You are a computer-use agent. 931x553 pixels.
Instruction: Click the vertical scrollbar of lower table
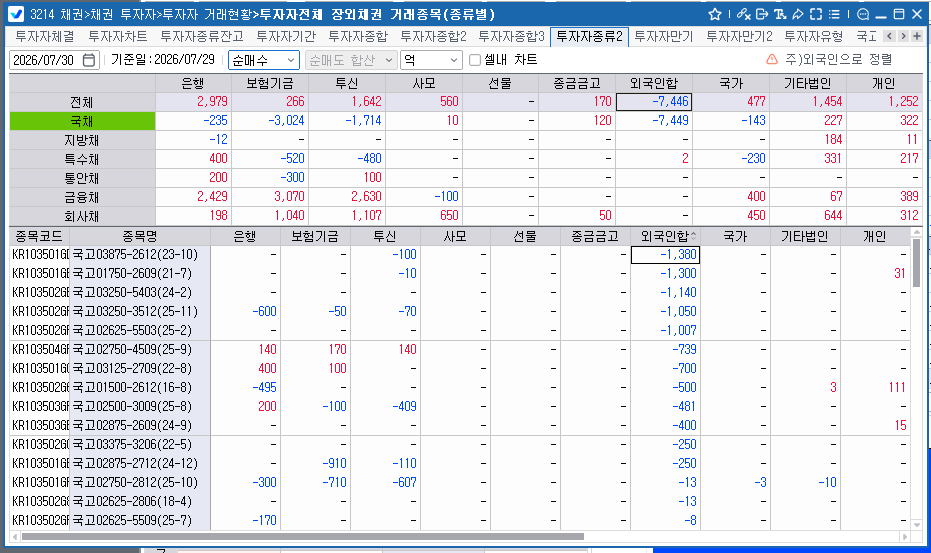[917, 261]
